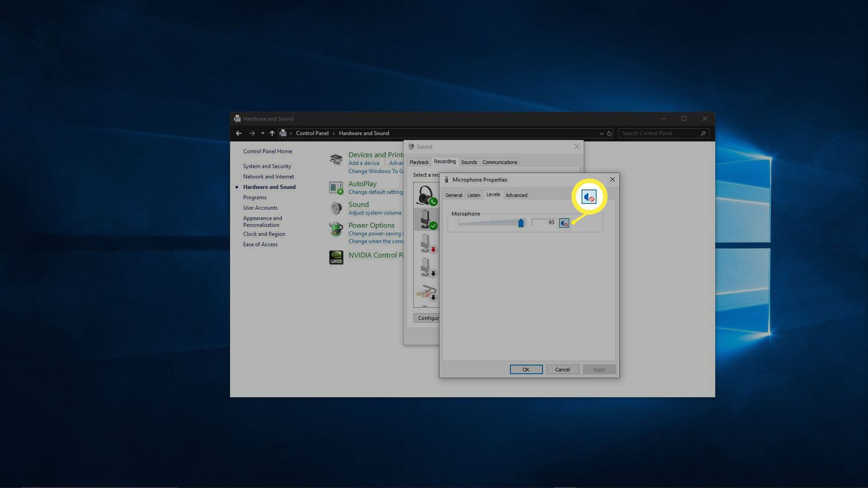Click OK in Microphone Properties

tap(525, 369)
